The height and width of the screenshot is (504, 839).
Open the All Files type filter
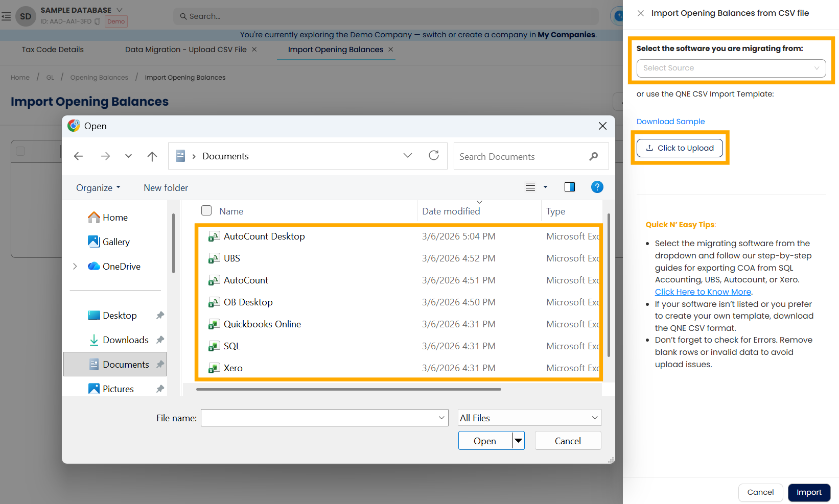(x=529, y=418)
